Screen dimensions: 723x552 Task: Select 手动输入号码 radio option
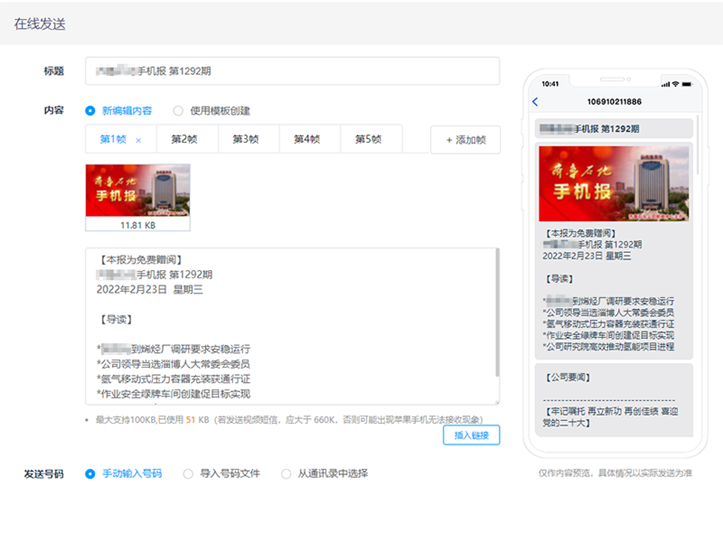[x=90, y=474]
